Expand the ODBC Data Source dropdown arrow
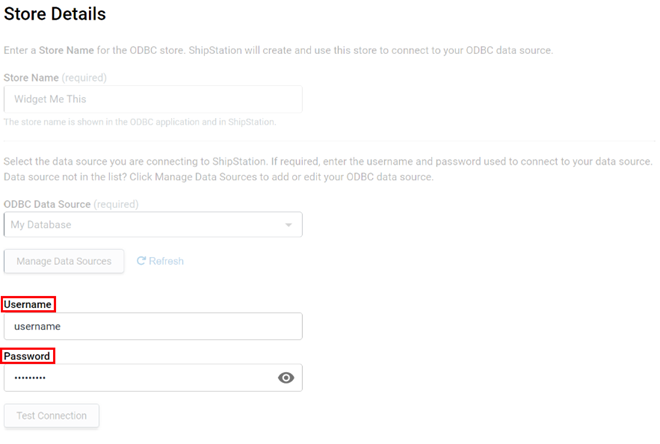 (288, 225)
